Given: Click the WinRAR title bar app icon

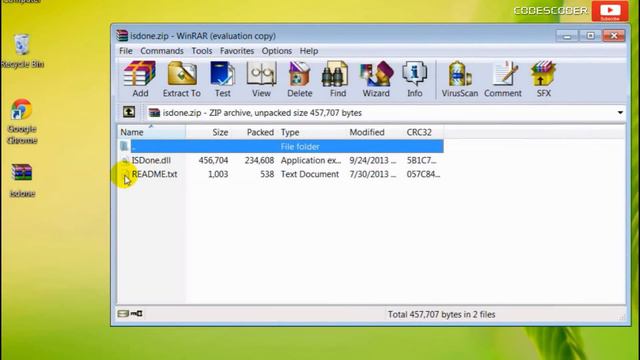Looking at the screenshot, I should tap(122, 36).
